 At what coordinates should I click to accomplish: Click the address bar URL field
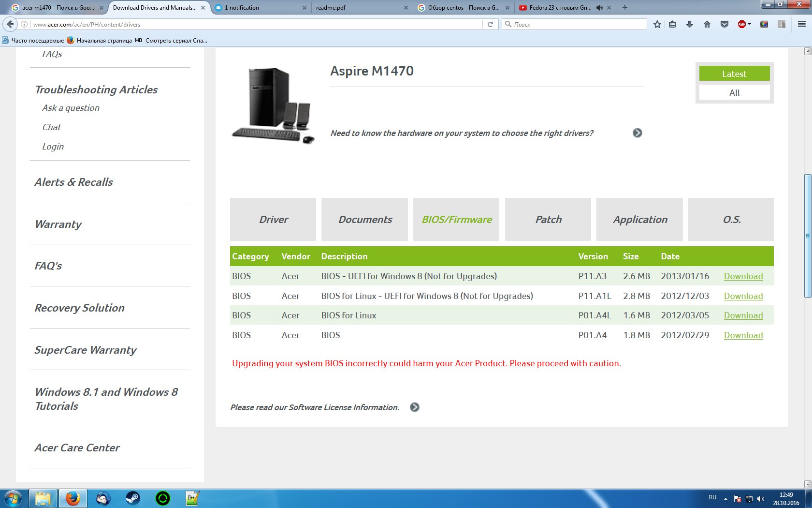[x=256, y=24]
